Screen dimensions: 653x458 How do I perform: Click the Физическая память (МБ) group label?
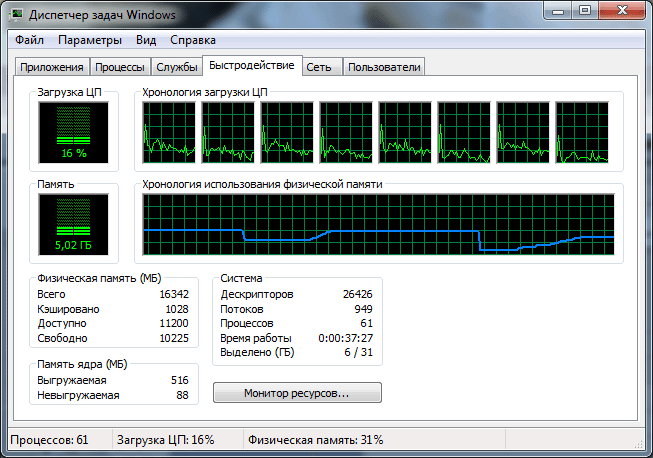click(99, 278)
